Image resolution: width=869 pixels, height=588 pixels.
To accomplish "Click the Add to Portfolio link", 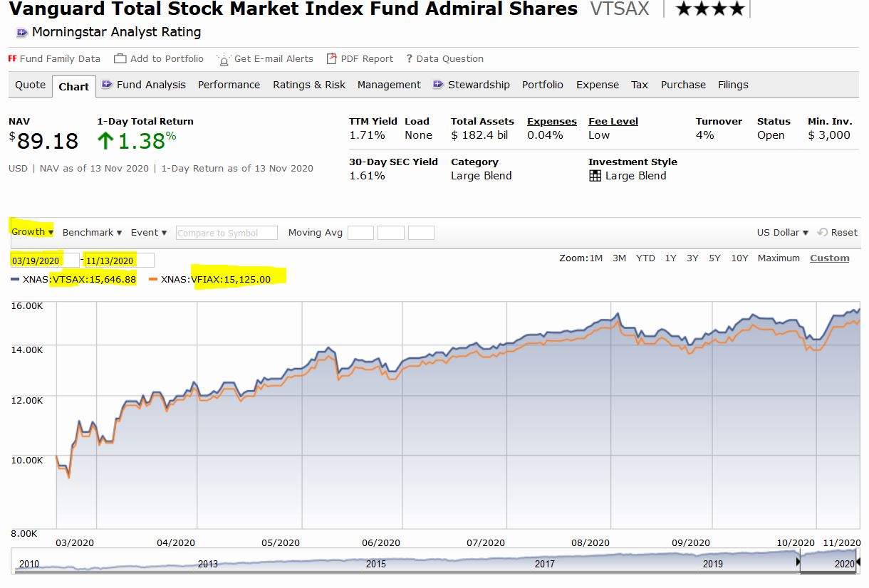I will (167, 58).
